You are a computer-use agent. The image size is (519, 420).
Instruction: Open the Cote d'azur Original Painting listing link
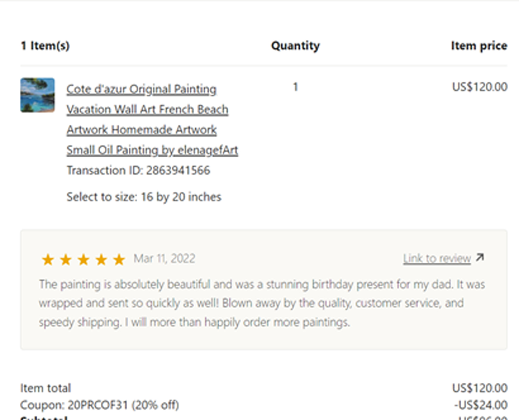(x=152, y=120)
